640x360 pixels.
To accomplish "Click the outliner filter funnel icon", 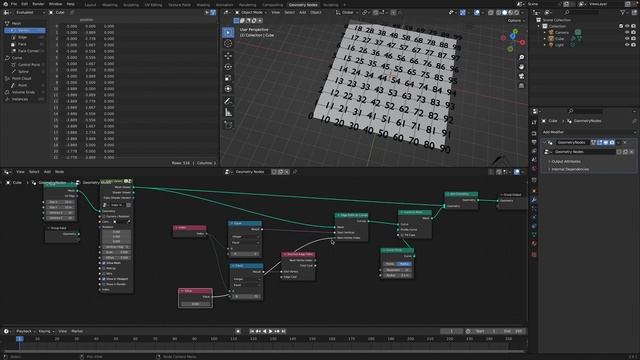I will (622, 13).
